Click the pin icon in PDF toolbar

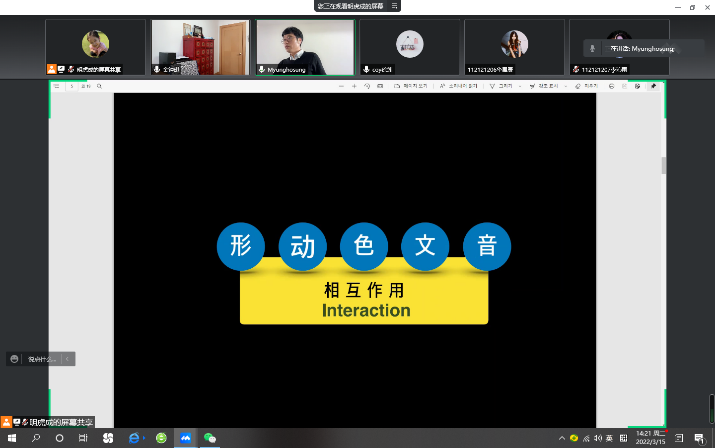(654, 87)
